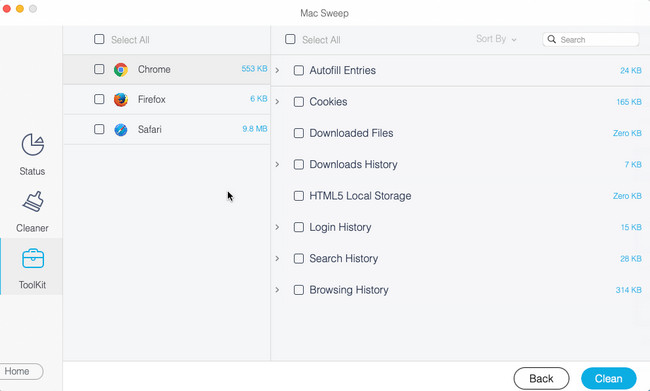650x391 pixels.
Task: Check the Autofill Entries checkbox
Action: [298, 70]
